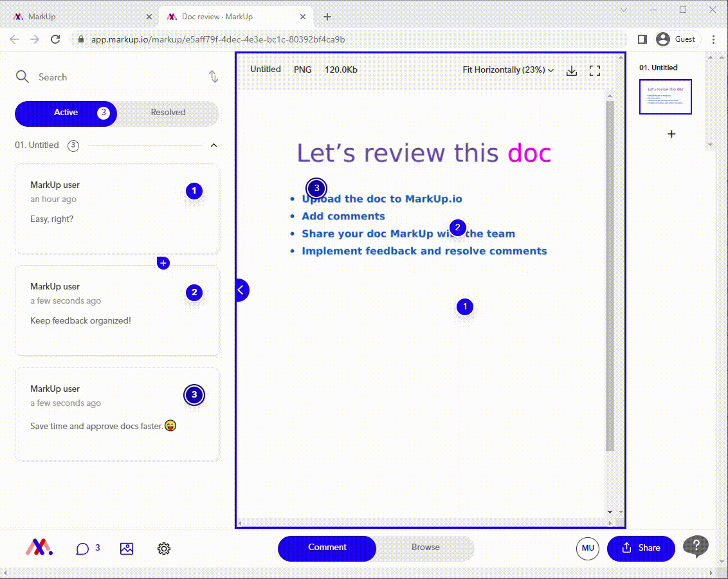Switch to Browse mode
Viewport: 728px width, 579px height.
point(424,547)
